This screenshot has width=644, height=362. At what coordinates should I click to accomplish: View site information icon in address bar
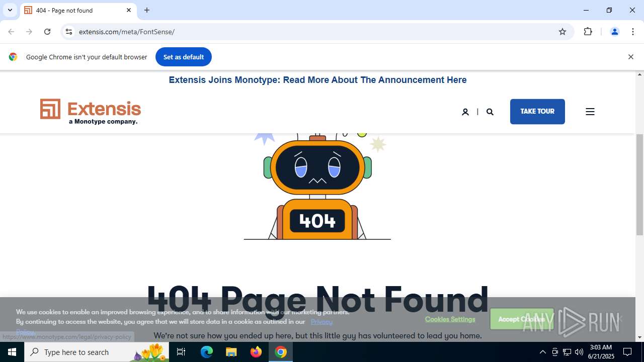click(69, 32)
